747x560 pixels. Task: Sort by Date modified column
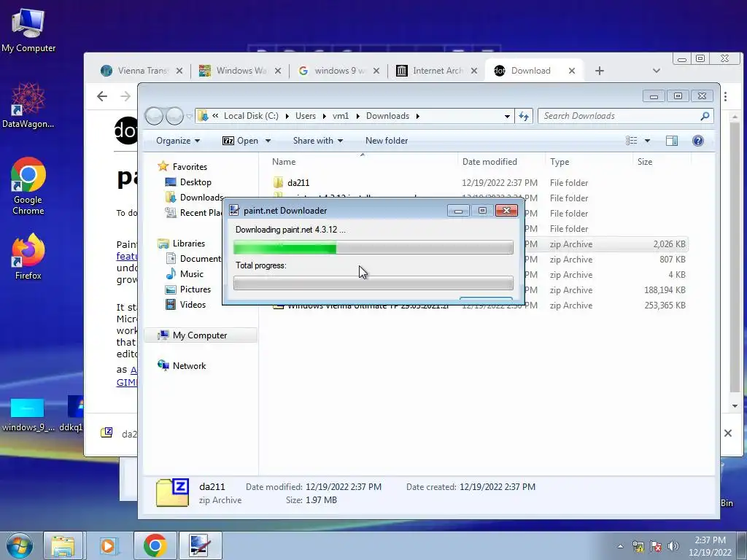coord(501,161)
